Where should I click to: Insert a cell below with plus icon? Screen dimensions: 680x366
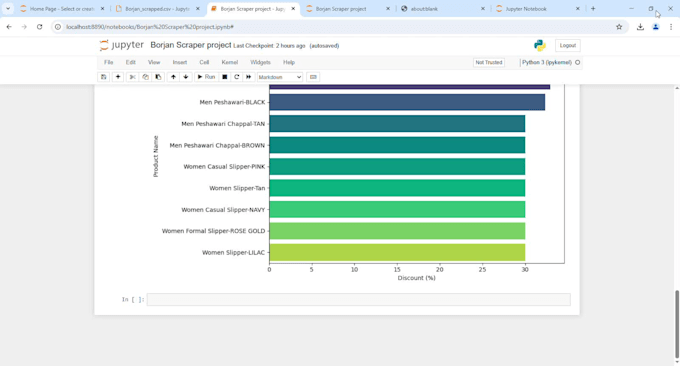[x=118, y=77]
